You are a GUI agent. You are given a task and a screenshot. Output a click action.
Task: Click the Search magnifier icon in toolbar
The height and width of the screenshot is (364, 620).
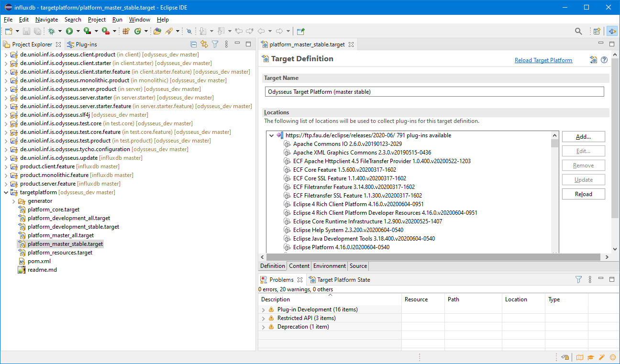pos(578,31)
